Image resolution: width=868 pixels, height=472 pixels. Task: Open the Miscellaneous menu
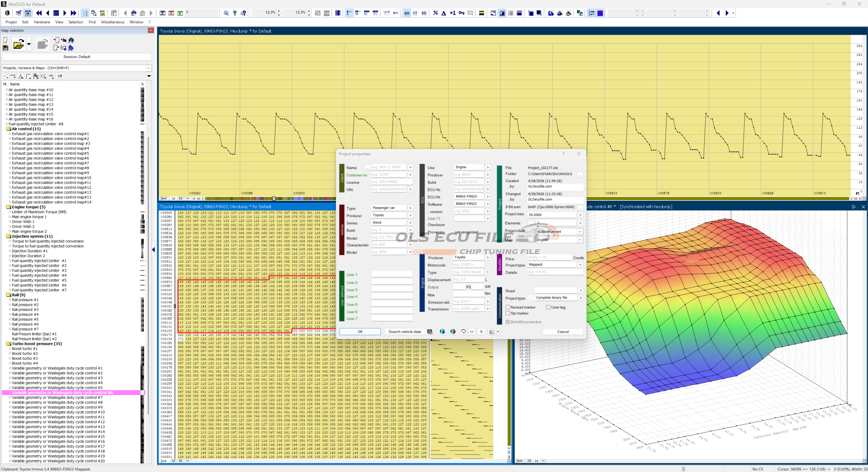[x=113, y=22]
